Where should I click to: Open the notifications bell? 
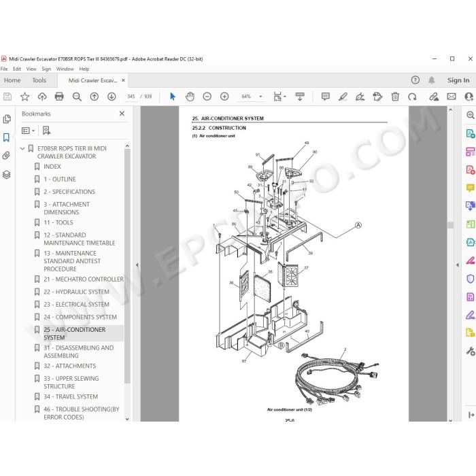click(431, 80)
